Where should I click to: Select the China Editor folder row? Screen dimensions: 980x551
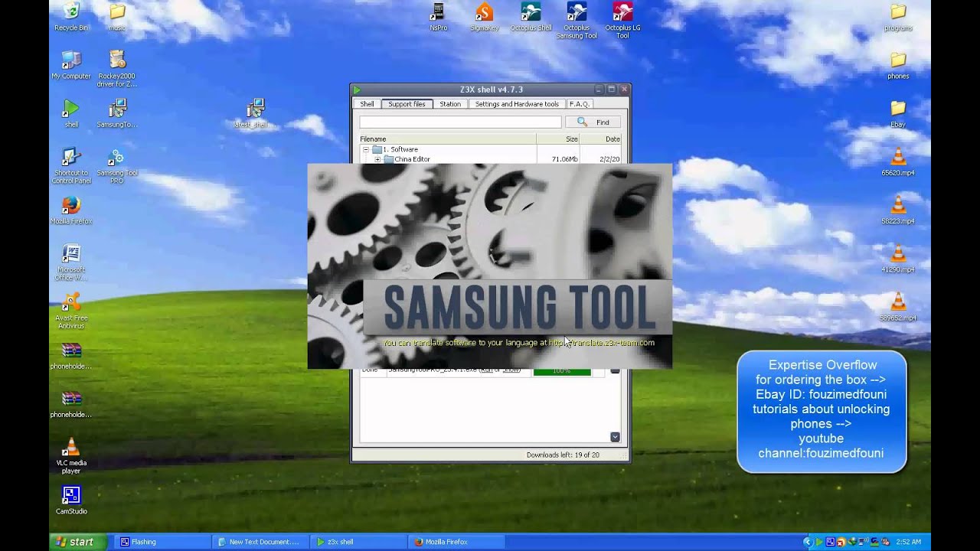click(490, 159)
